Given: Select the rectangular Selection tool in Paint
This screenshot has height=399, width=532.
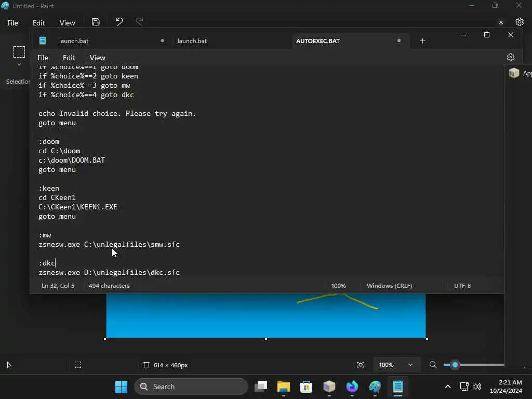Looking at the screenshot, I should tap(19, 51).
